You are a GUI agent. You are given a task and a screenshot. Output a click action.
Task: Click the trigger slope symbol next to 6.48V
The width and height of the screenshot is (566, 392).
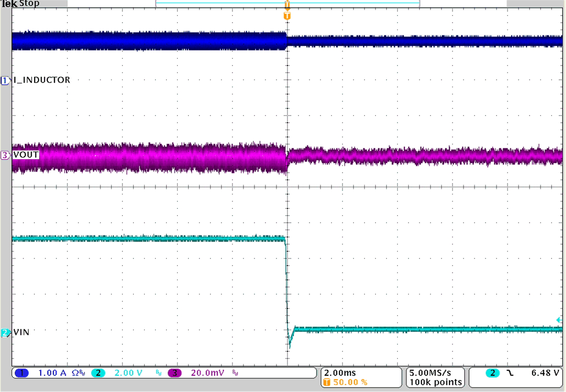(510, 373)
